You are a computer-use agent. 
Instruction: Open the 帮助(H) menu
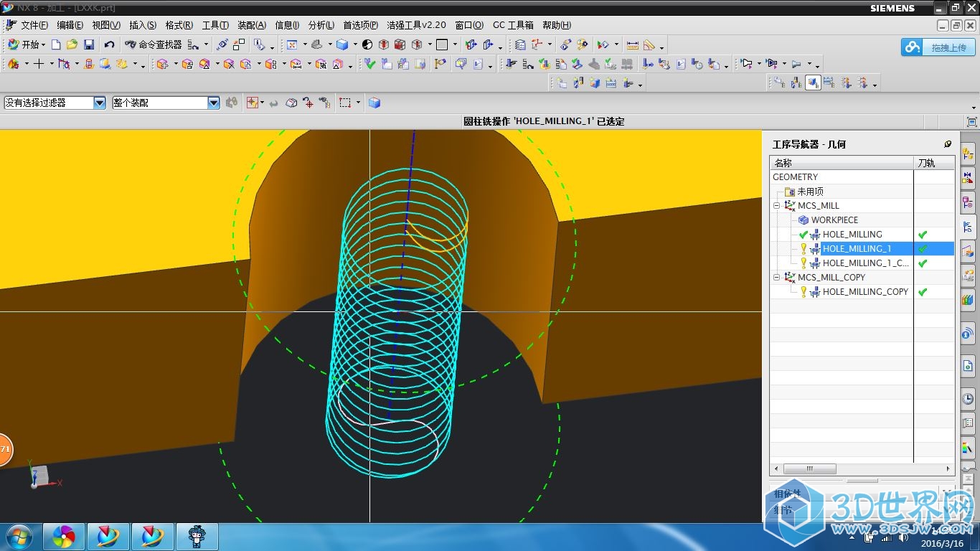[557, 25]
